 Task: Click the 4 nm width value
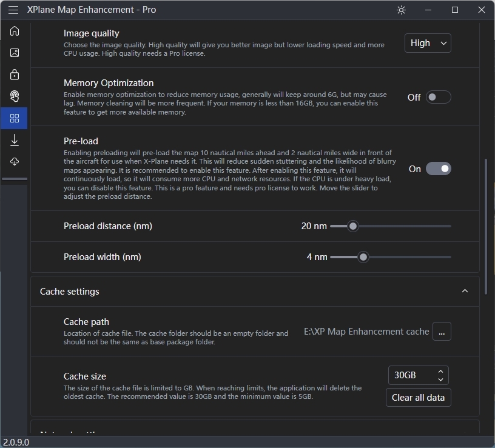317,257
